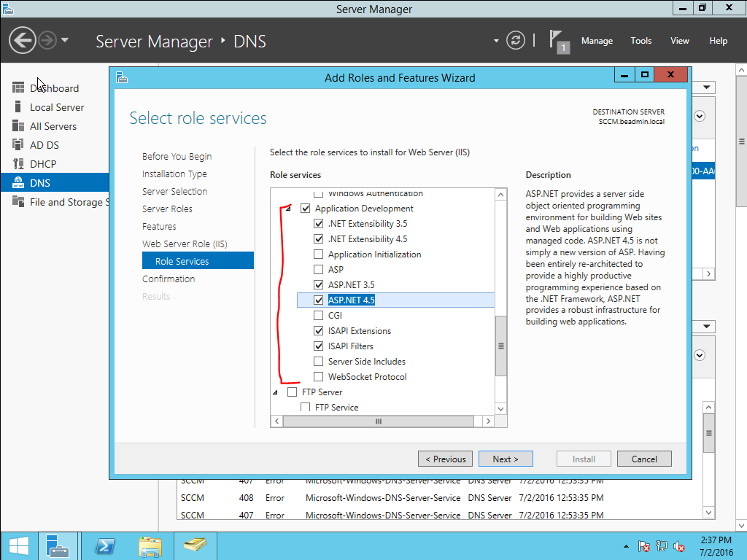
Task: Uncheck ASP.NET 4.5
Action: 318,300
